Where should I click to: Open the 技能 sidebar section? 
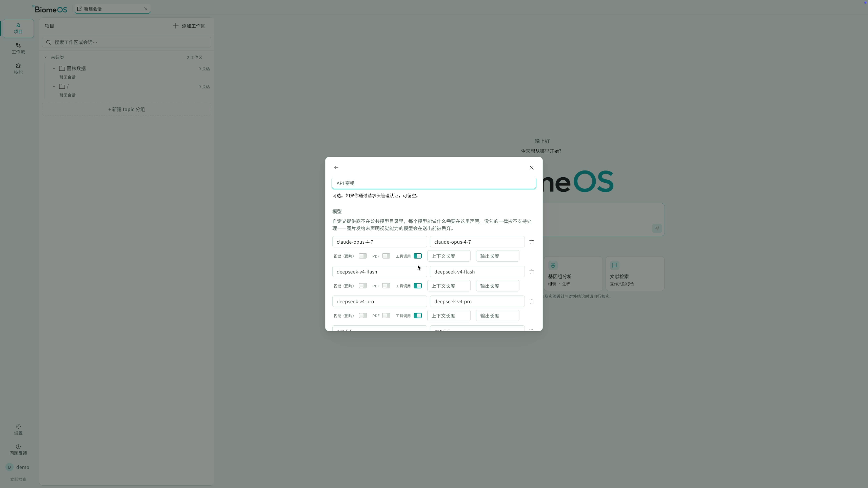pos(18,69)
